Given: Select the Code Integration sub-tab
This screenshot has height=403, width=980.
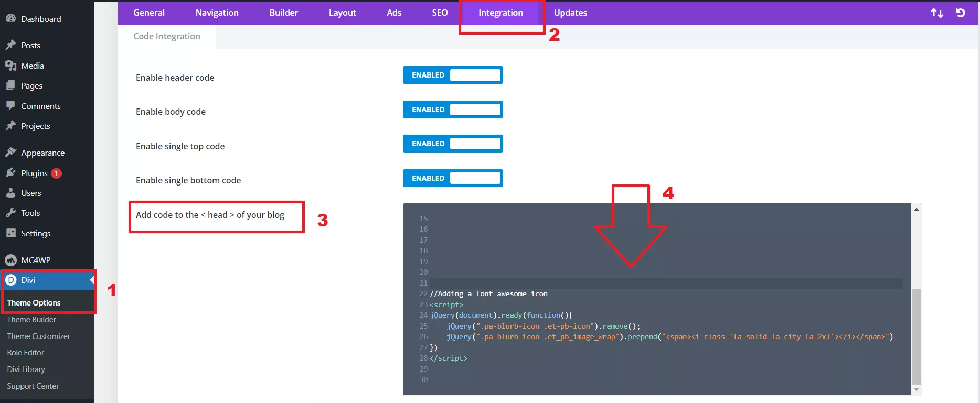Looking at the screenshot, I should coord(167,37).
